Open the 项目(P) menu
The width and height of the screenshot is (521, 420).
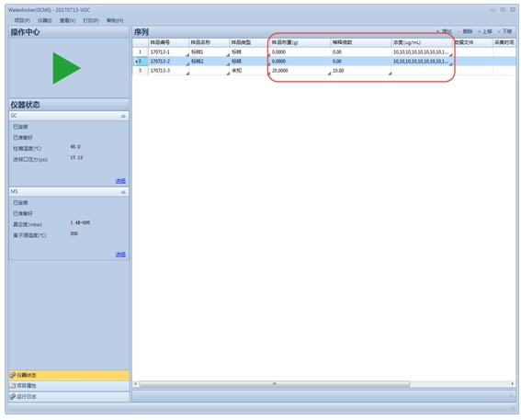pos(22,20)
